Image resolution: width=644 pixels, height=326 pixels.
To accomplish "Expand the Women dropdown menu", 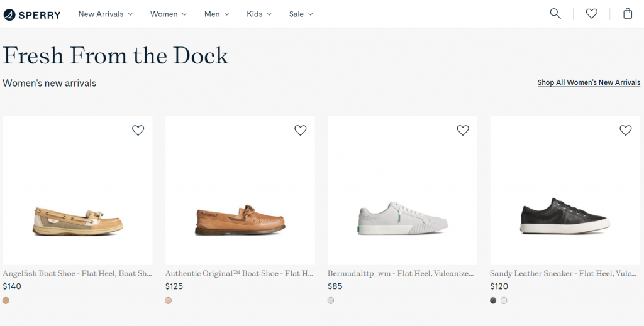I will click(x=169, y=14).
